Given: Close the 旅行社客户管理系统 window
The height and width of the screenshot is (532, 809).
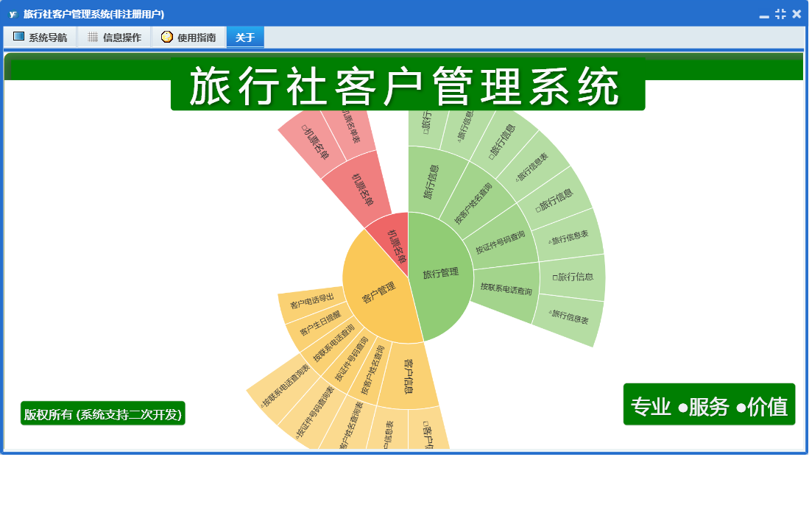Looking at the screenshot, I should pos(796,14).
